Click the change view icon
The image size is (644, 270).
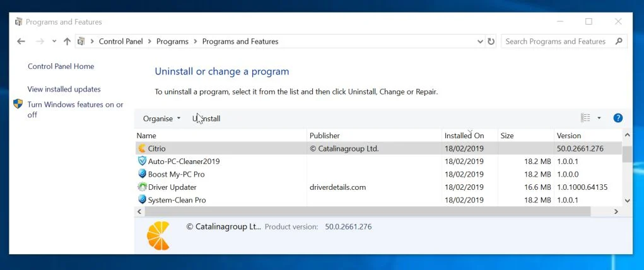(x=585, y=118)
